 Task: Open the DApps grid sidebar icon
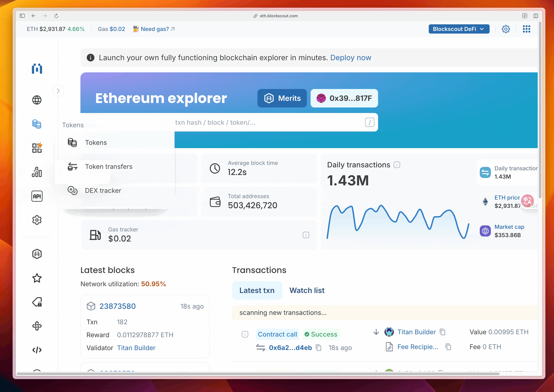point(37,148)
